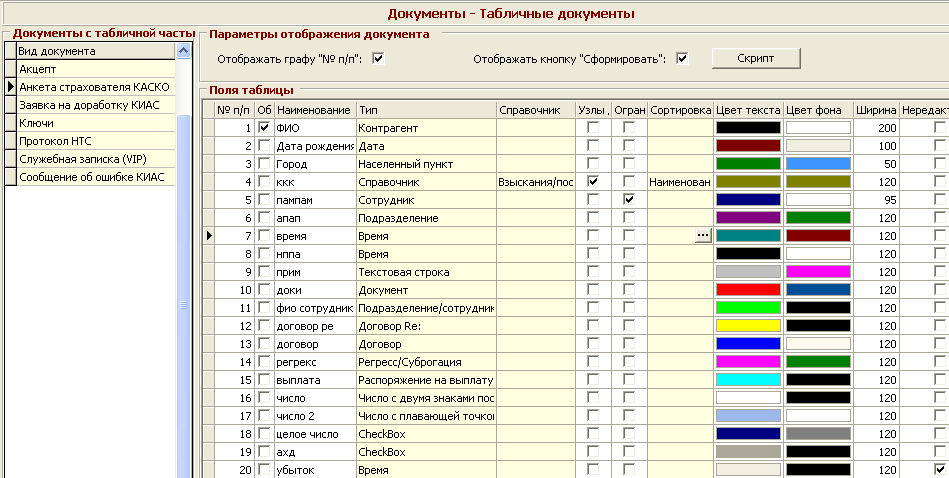Viewport: 949px width, 478px height.
Task: Open maroon text color swatch for Дата рождения
Action: point(748,146)
